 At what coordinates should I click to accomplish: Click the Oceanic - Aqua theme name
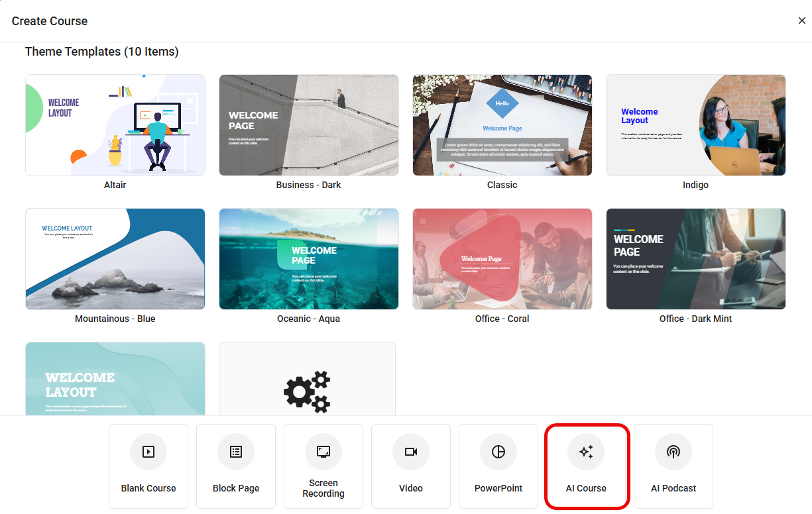tap(309, 319)
